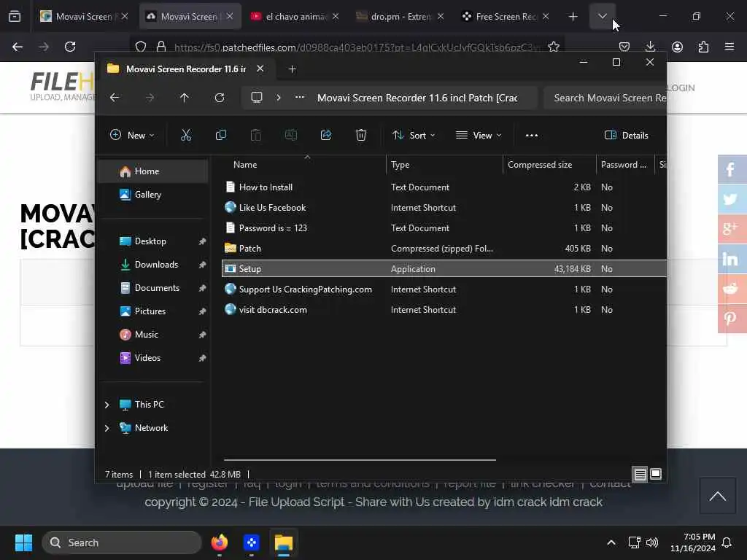Open the address bar ellipsis for hidden path
This screenshot has height=560, width=747.
pos(300,97)
